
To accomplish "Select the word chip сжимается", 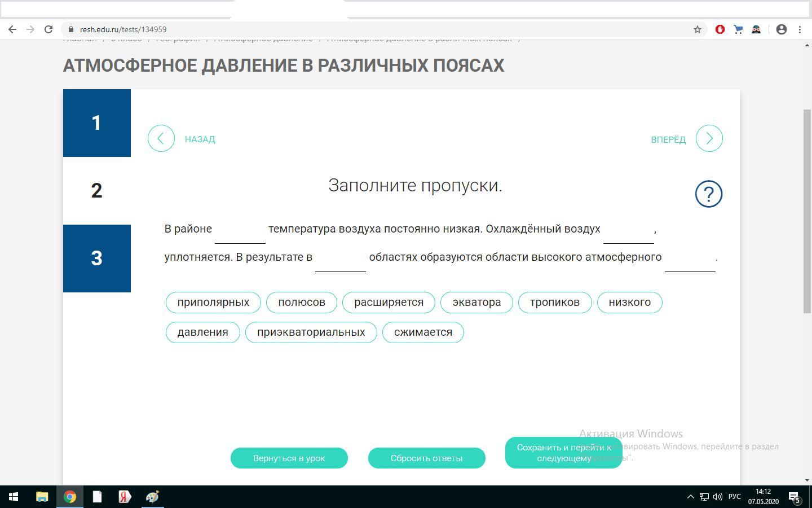I will tap(423, 332).
